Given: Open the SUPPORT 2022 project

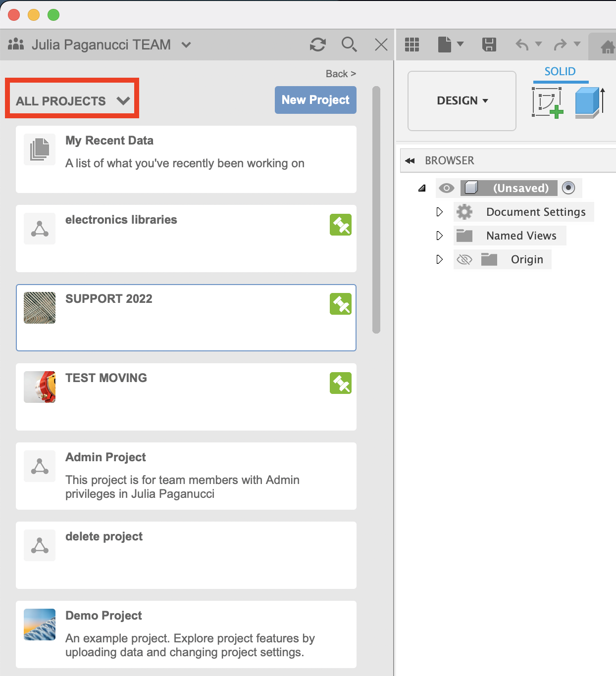Looking at the screenshot, I should click(x=186, y=318).
